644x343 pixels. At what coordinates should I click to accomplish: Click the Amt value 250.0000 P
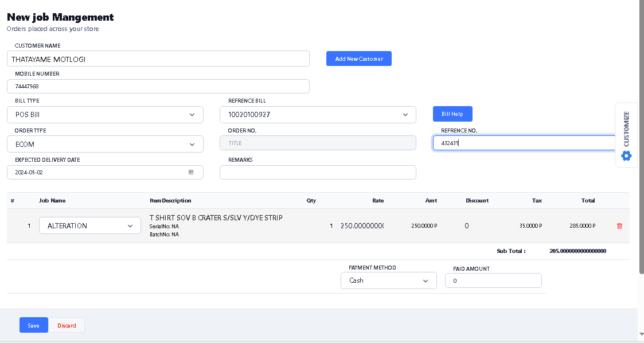(424, 226)
